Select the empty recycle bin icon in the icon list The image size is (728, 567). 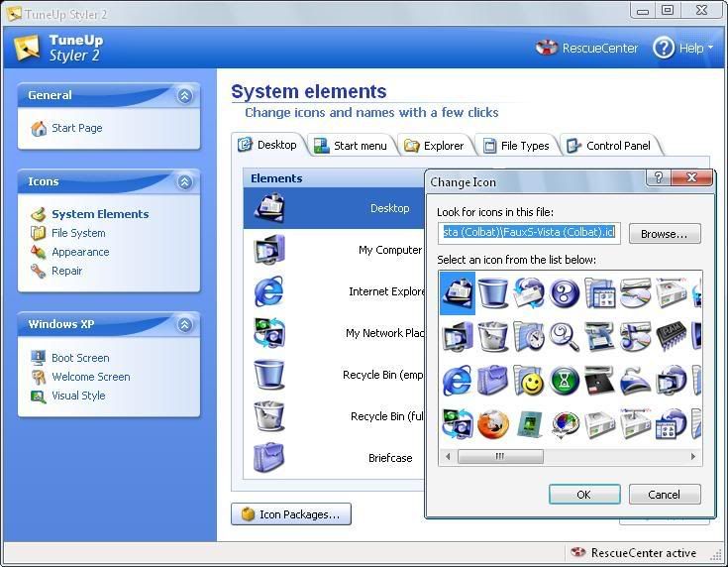click(x=492, y=293)
